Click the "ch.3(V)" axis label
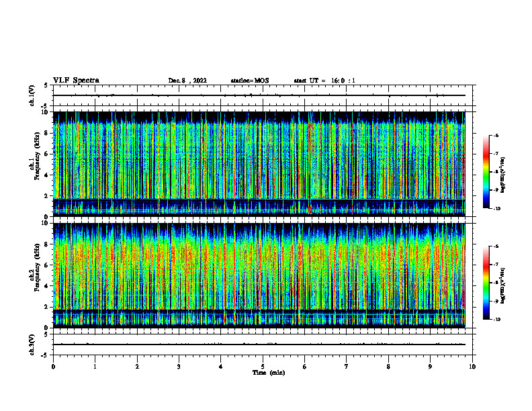Viewport: 532px width, 411px height. (x=32, y=345)
